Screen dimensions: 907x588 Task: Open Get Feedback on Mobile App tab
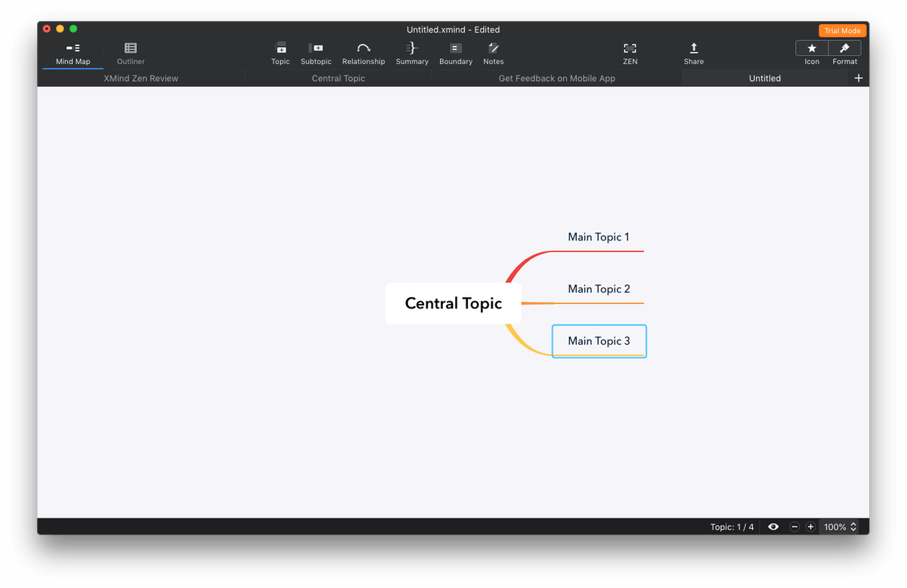click(557, 78)
